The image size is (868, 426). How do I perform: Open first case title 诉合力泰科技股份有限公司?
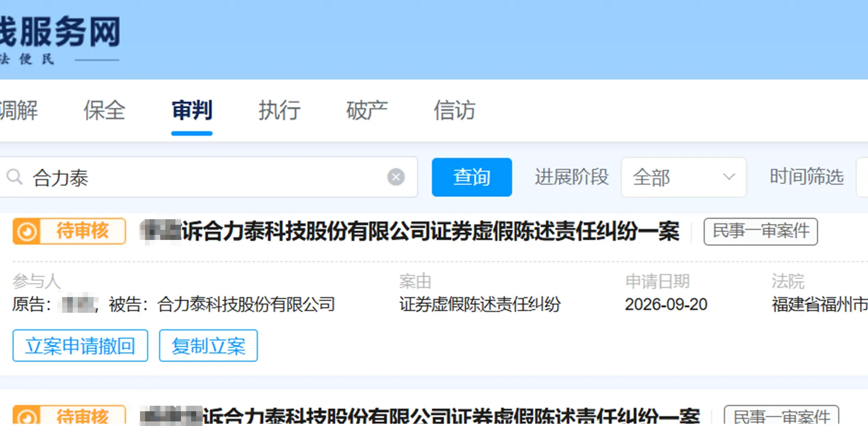point(410,231)
